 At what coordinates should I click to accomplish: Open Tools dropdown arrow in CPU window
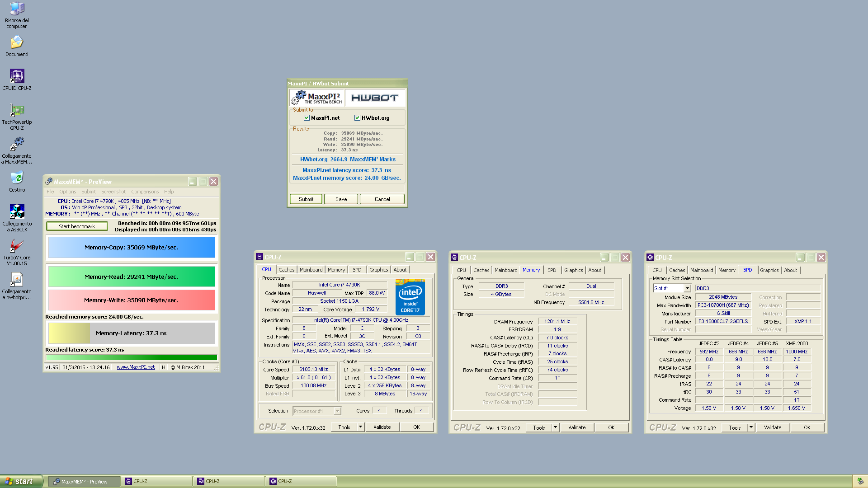(x=361, y=427)
